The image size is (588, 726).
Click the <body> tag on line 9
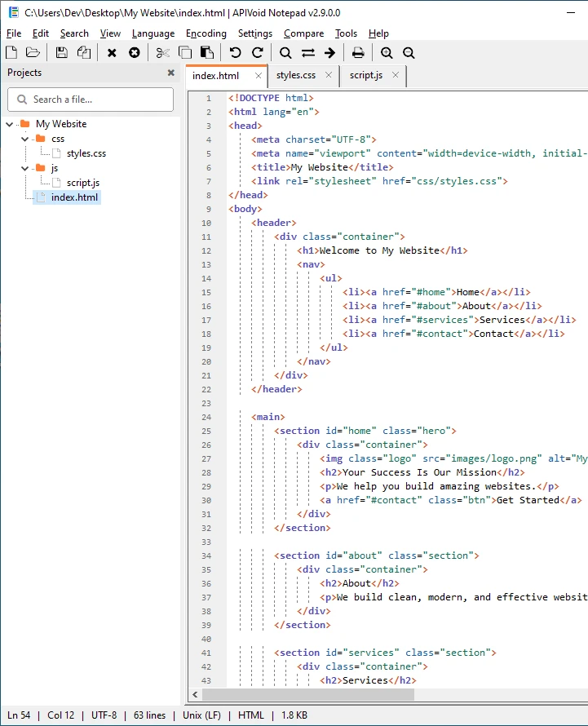pos(245,209)
